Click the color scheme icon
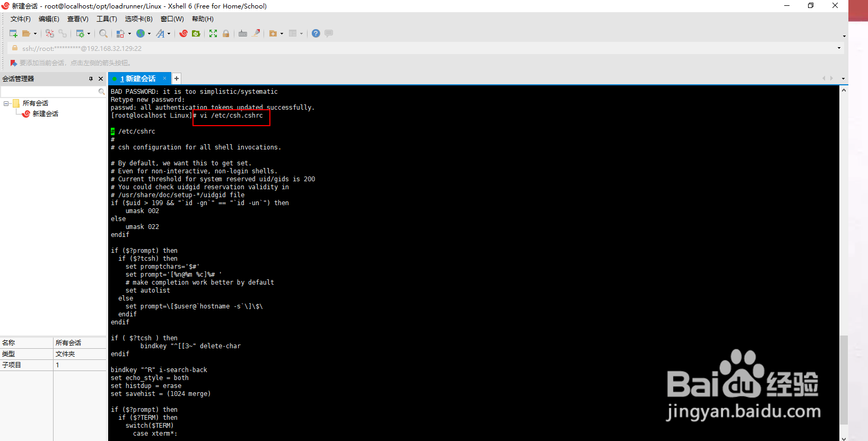Screen dimensions: 868x441 point(120,33)
